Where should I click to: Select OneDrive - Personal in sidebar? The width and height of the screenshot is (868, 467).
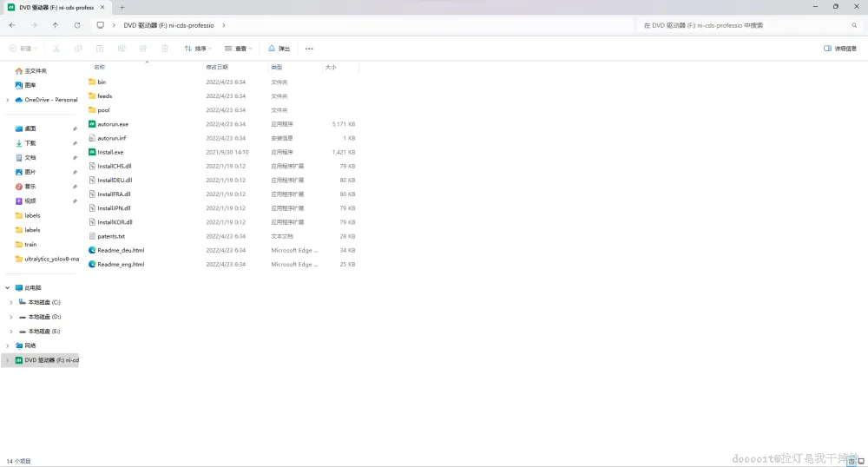tap(46, 100)
